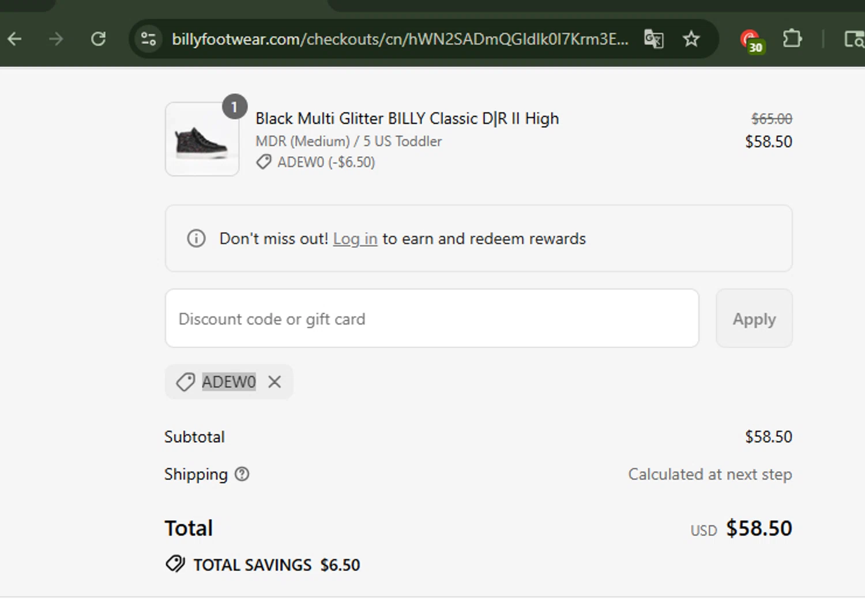The image size is (865, 616).
Task: Open the Shipping help question icon
Action: click(x=242, y=474)
